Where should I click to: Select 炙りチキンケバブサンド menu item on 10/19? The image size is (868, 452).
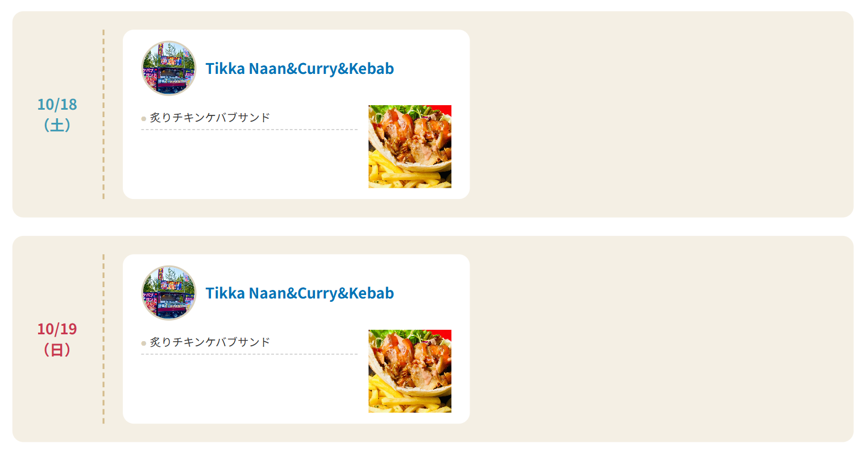pos(210,342)
